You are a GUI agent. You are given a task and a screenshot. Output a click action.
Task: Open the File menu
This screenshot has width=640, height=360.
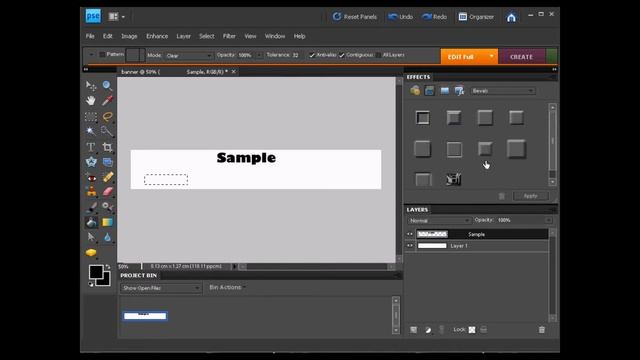pyautogui.click(x=90, y=36)
